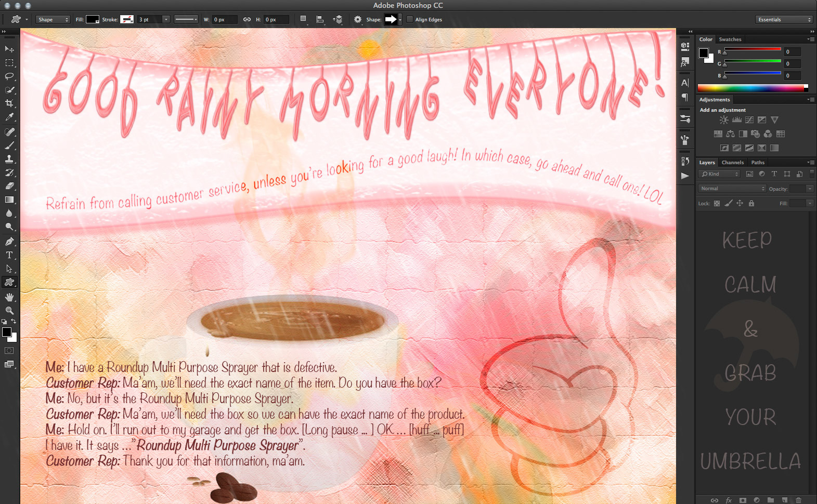Select the Horizontal Type tool
The image size is (817, 504).
9,255
